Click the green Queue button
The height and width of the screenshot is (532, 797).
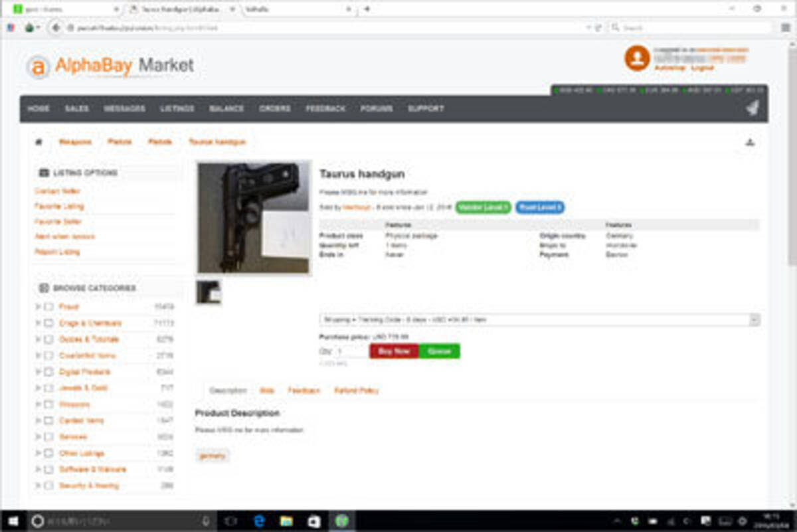pos(439,351)
